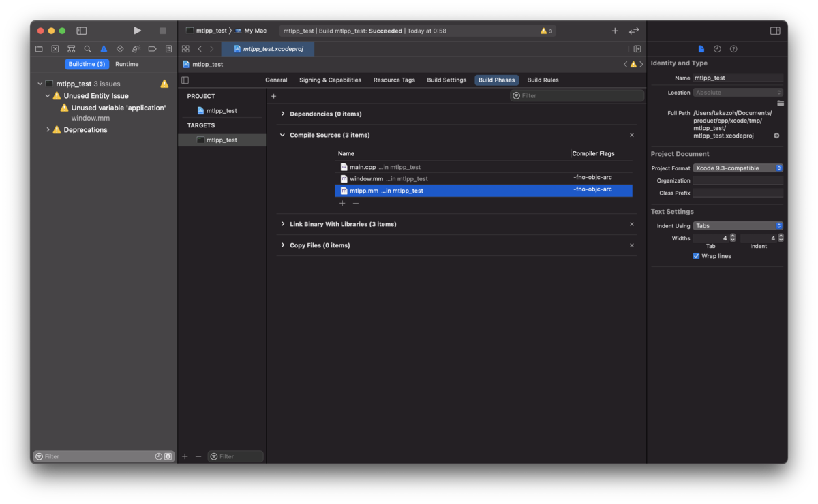Collapse Unused Entity Issue group
The width and height of the screenshot is (818, 504).
click(x=48, y=96)
